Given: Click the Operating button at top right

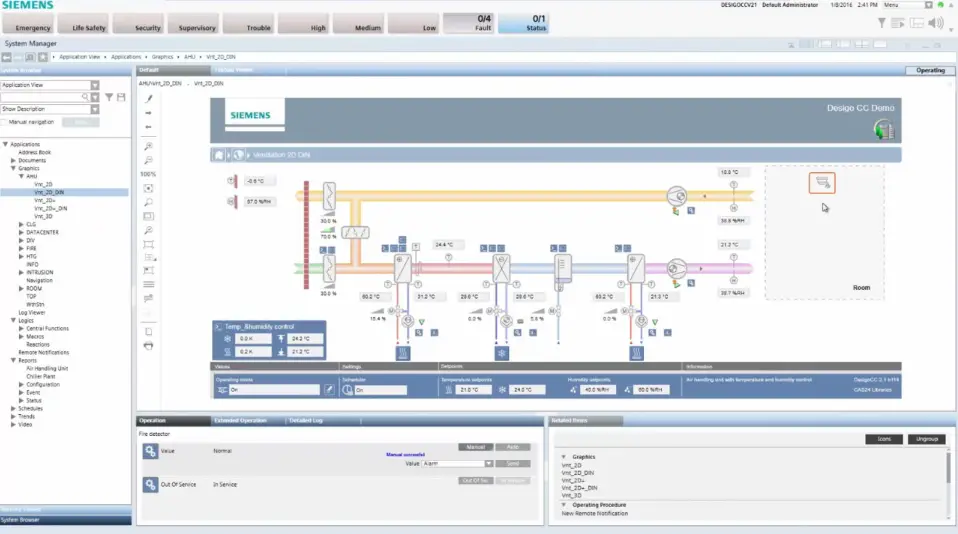Looking at the screenshot, I should pos(930,70).
